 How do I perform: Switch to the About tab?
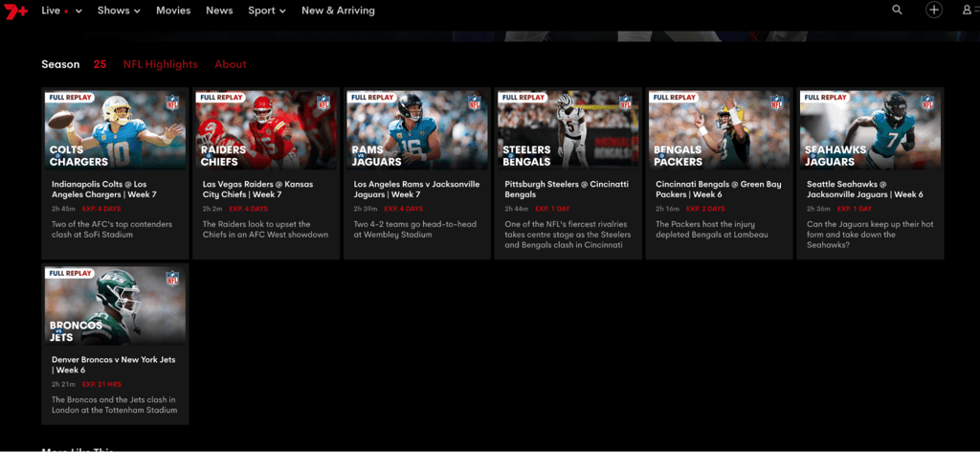click(x=231, y=64)
